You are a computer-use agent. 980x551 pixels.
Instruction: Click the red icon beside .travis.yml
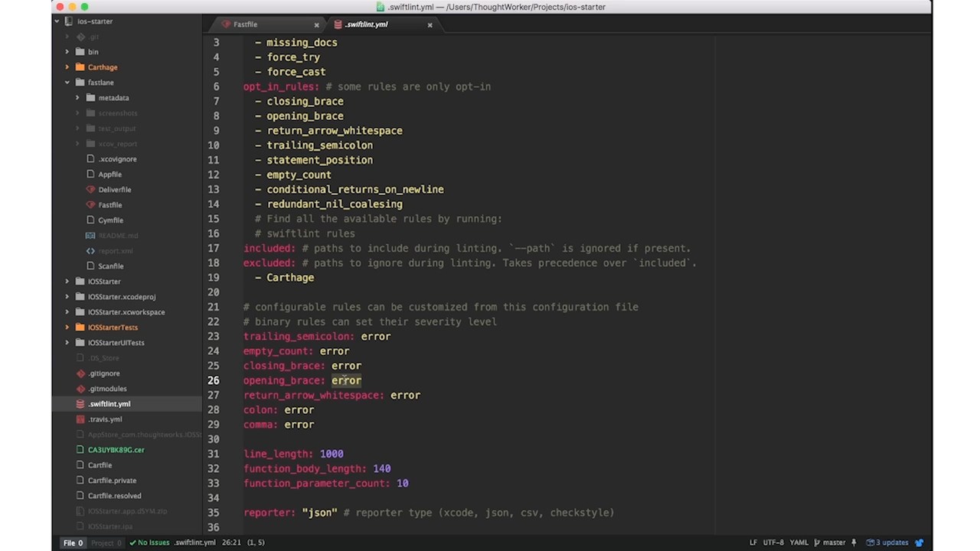[x=80, y=419]
